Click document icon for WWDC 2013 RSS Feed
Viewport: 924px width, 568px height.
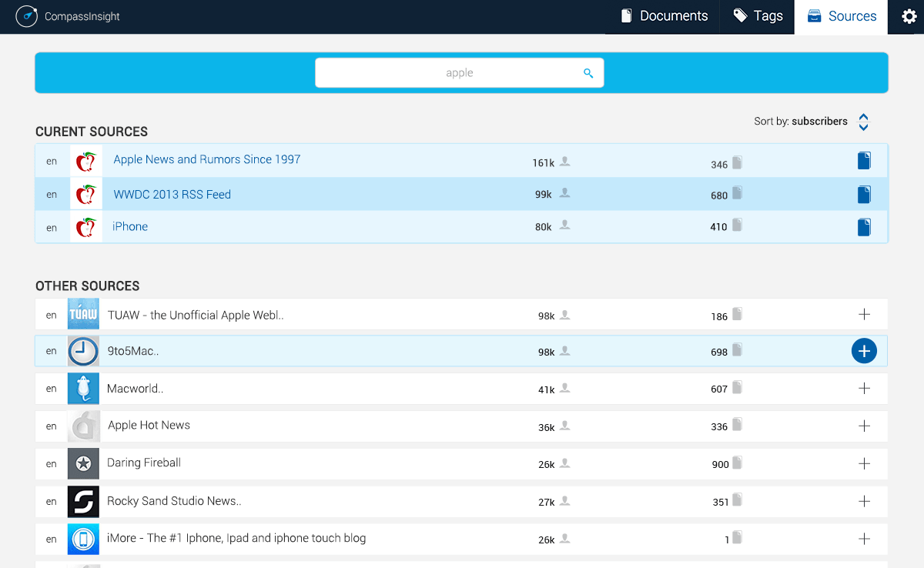coord(864,195)
